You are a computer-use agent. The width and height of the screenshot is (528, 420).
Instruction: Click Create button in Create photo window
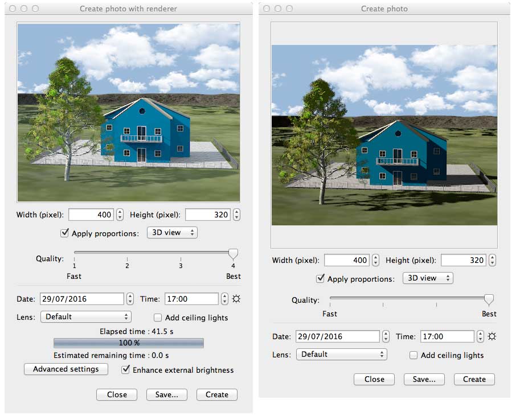tap(474, 379)
